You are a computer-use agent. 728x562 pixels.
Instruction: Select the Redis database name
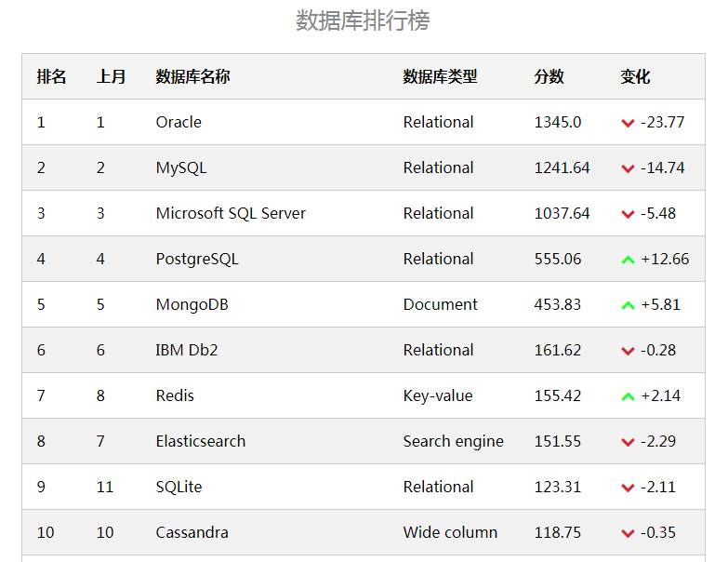pyautogui.click(x=175, y=395)
